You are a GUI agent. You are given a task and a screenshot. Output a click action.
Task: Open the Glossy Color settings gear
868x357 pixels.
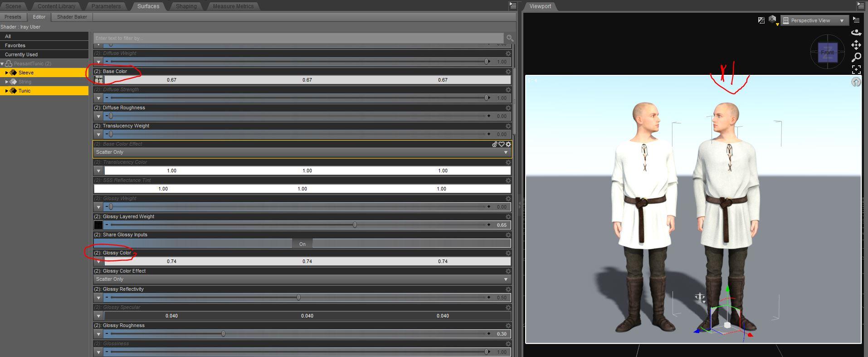point(508,253)
